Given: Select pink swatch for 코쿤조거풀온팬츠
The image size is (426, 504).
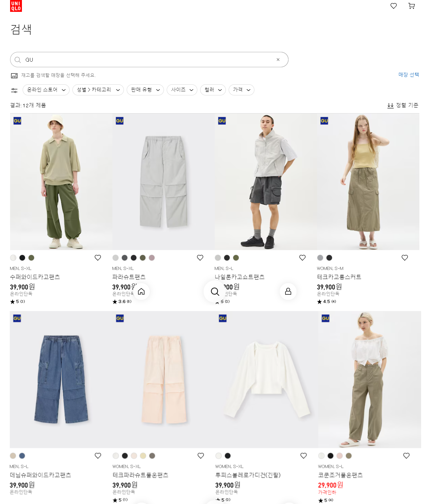Looking at the screenshot, I should coord(340,456).
